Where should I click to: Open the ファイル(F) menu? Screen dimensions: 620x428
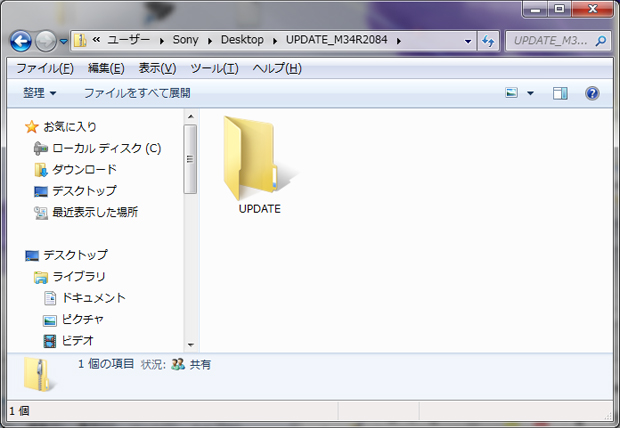click(x=45, y=68)
